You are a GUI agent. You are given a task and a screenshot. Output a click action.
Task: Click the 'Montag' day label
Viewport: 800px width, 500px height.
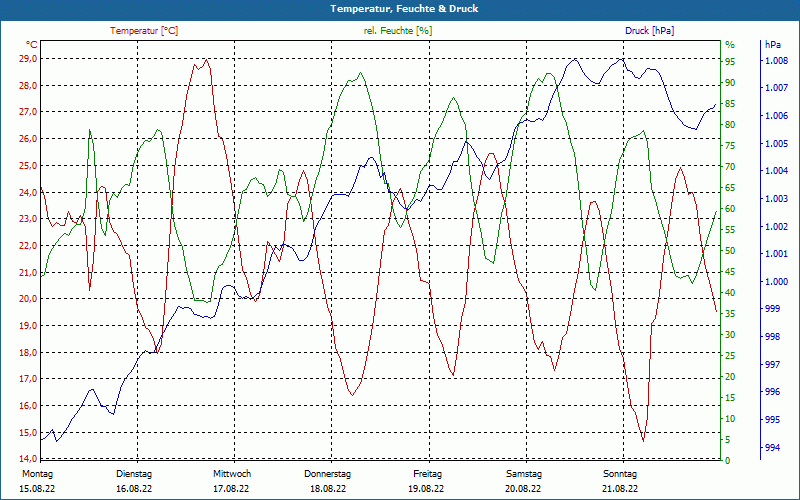point(37,474)
